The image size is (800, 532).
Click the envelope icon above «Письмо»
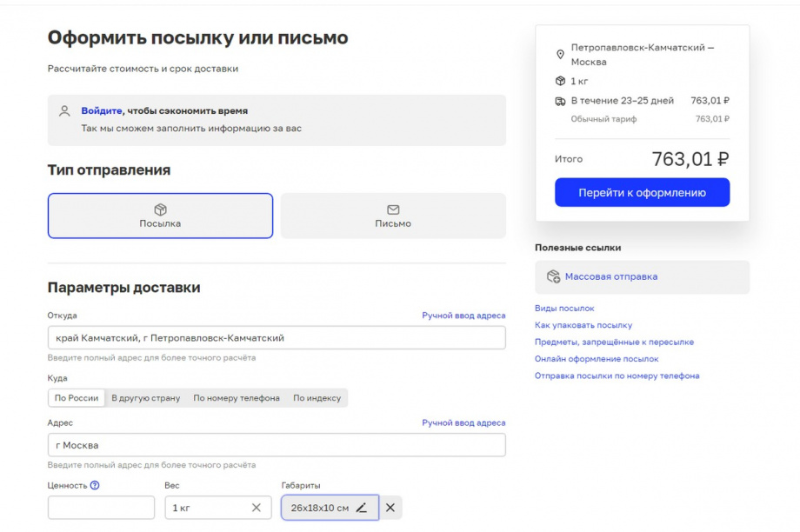click(394, 209)
